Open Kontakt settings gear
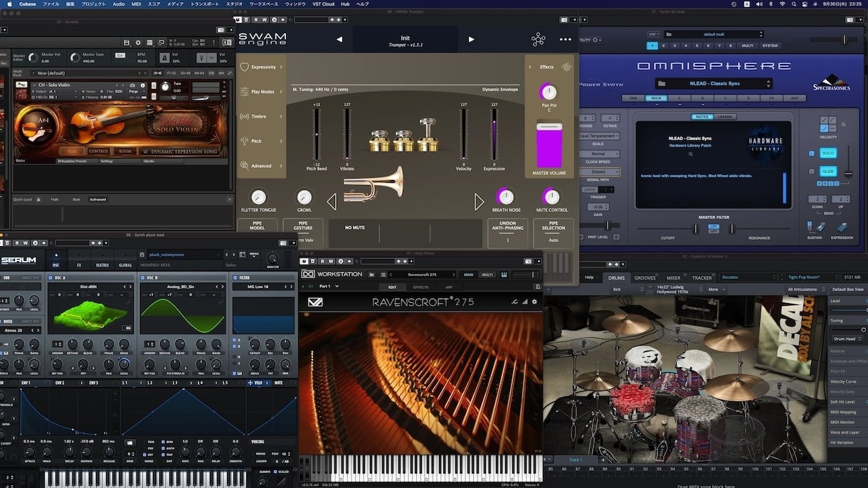This screenshot has height=488, width=868. (x=139, y=43)
